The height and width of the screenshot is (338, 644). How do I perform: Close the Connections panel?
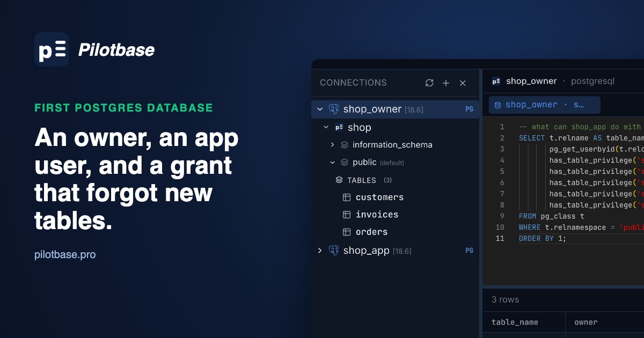point(463,83)
